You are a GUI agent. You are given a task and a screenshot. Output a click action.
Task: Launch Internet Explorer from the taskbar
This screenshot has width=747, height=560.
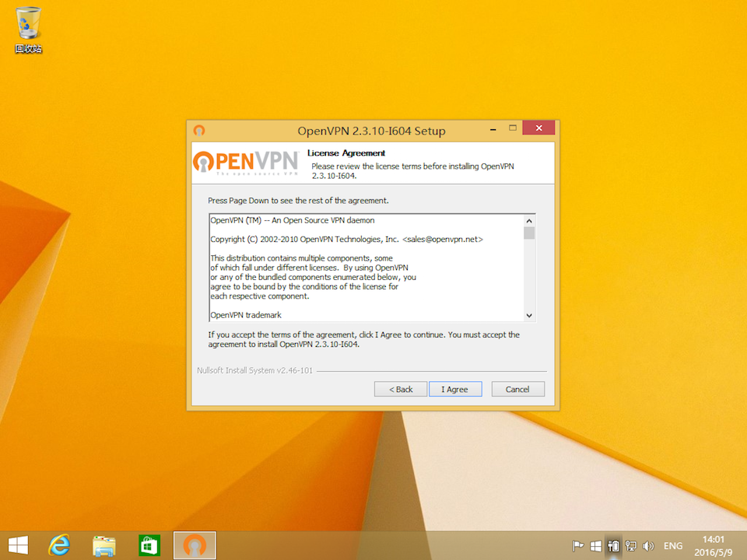tap(60, 545)
